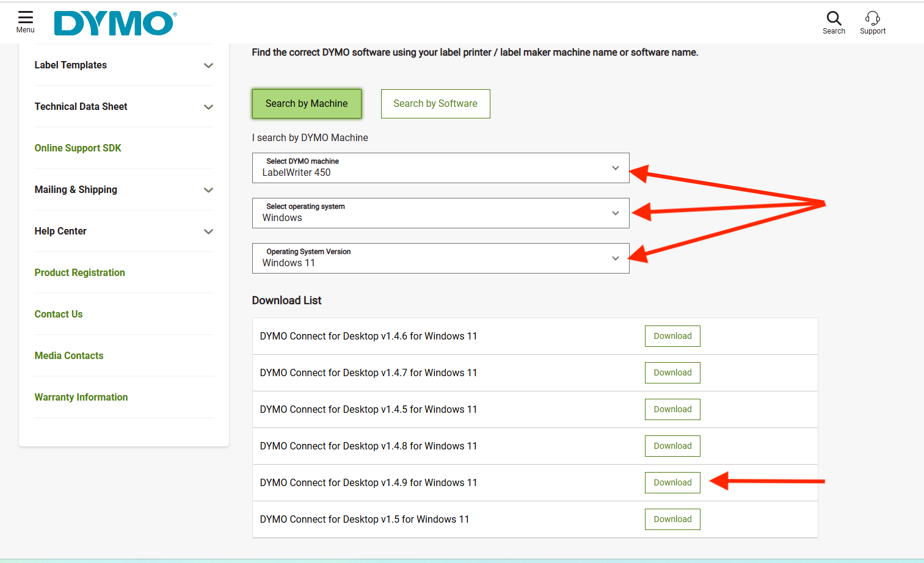The width and height of the screenshot is (924, 563).
Task: Click the Mailing & Shipping menu label
Action: (x=76, y=189)
